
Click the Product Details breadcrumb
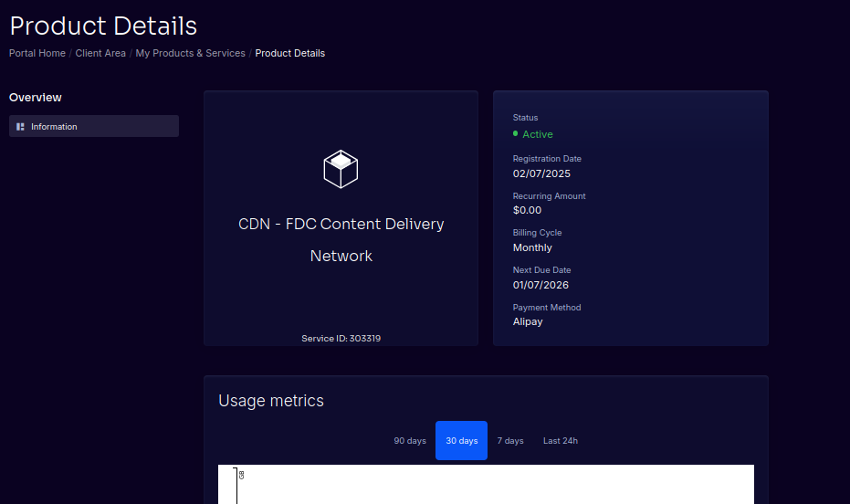290,53
